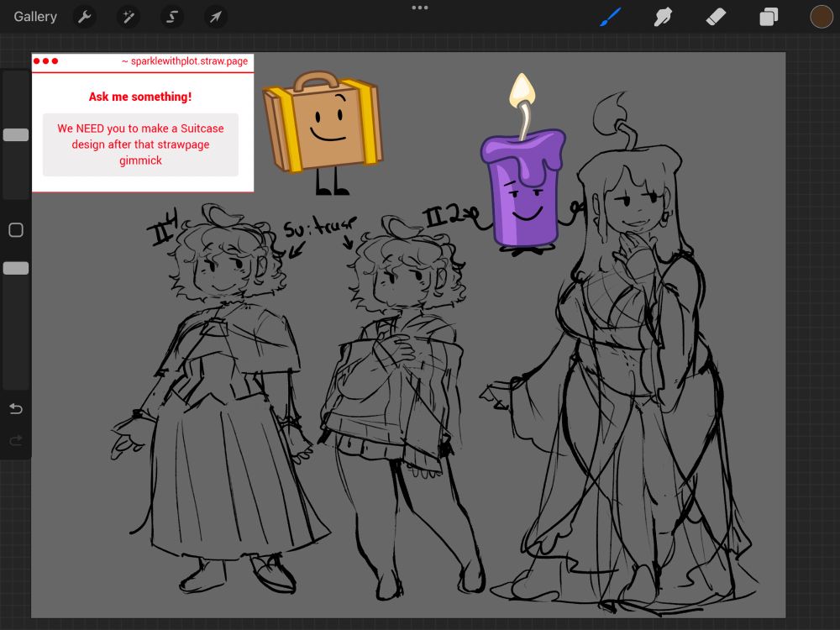Tap the three-dot menu at top center
The width and height of the screenshot is (840, 630).
pyautogui.click(x=420, y=8)
